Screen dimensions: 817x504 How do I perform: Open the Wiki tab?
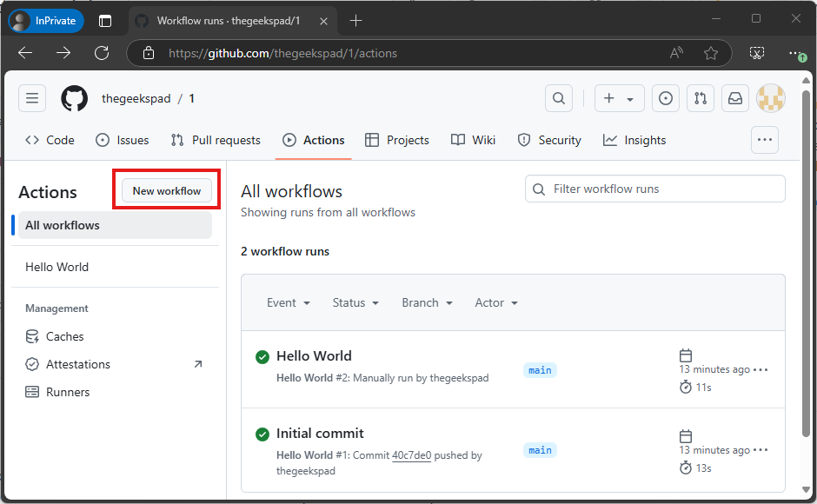(473, 140)
